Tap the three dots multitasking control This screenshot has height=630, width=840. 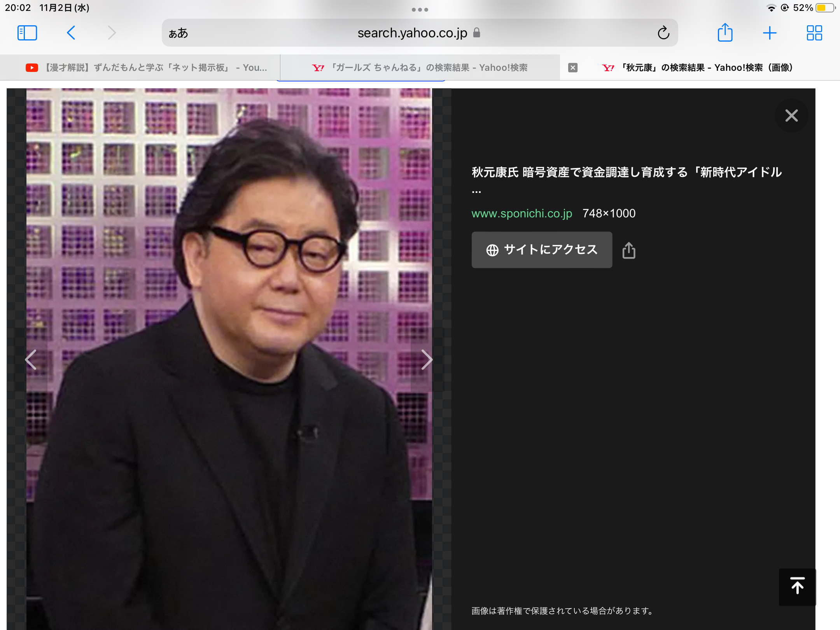click(420, 10)
